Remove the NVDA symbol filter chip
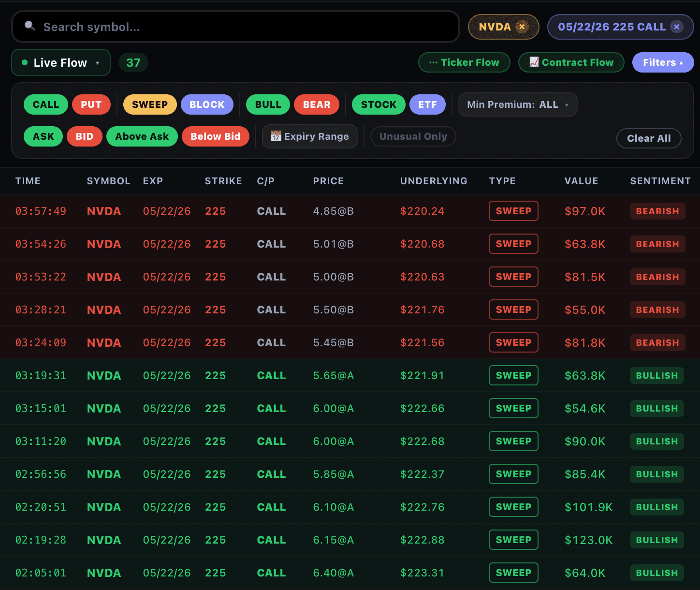 pyautogui.click(x=522, y=27)
